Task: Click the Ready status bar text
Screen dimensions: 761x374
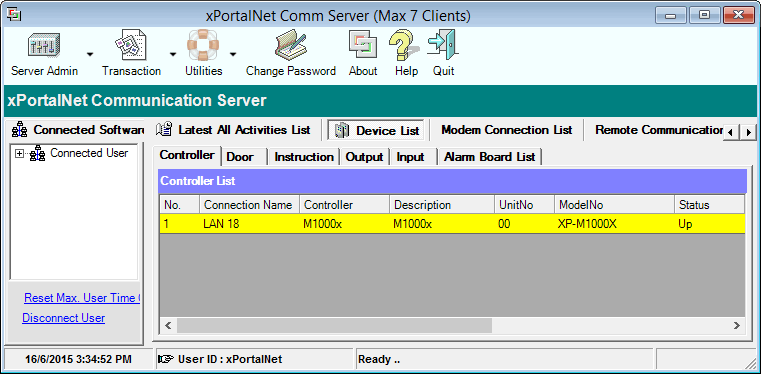Action: [379, 359]
